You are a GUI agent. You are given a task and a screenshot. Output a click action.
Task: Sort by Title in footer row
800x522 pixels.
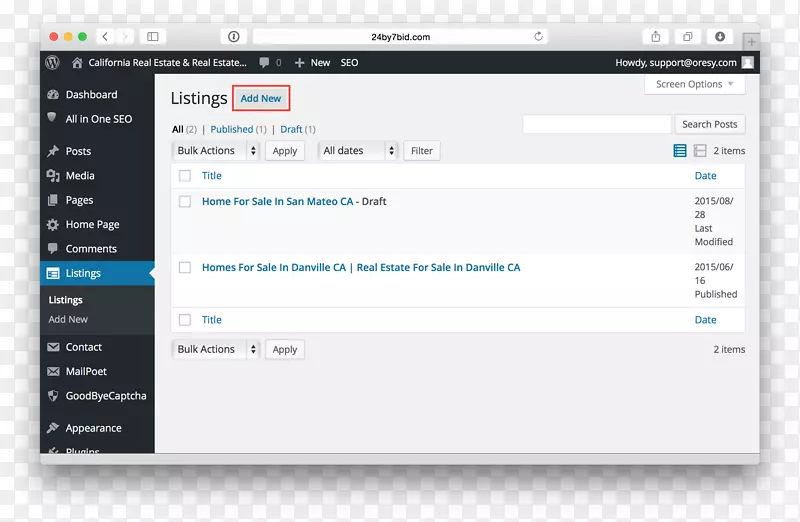[211, 320]
